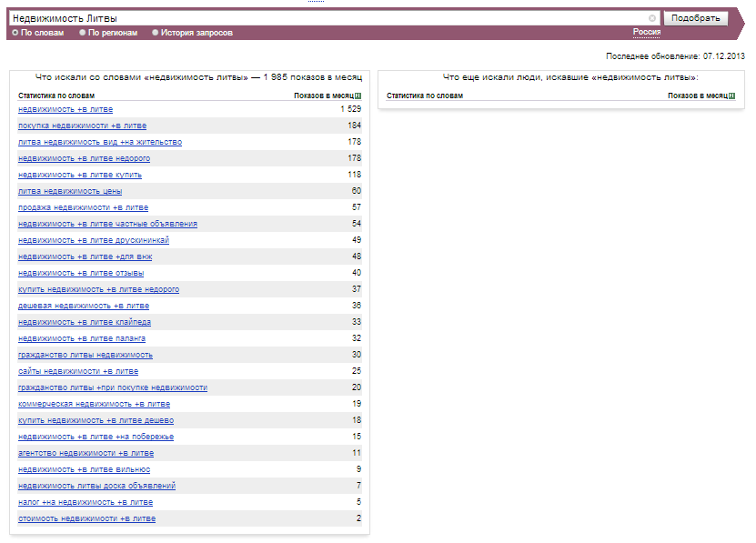Open link 'недвижимость +в литве недорого'
756x543 pixels.
[x=85, y=158]
